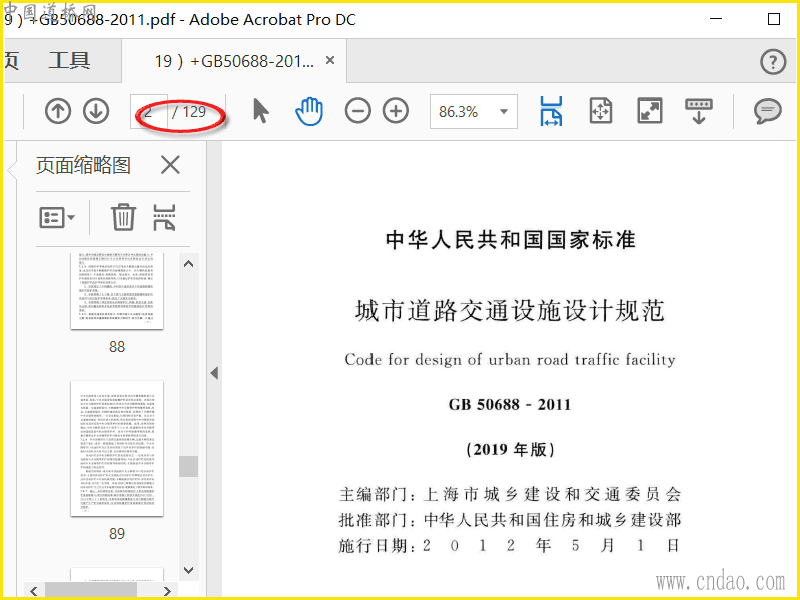Click thumbnail panel scroll up arrow
Screen dimensions: 800x600
pyautogui.click(x=188, y=264)
